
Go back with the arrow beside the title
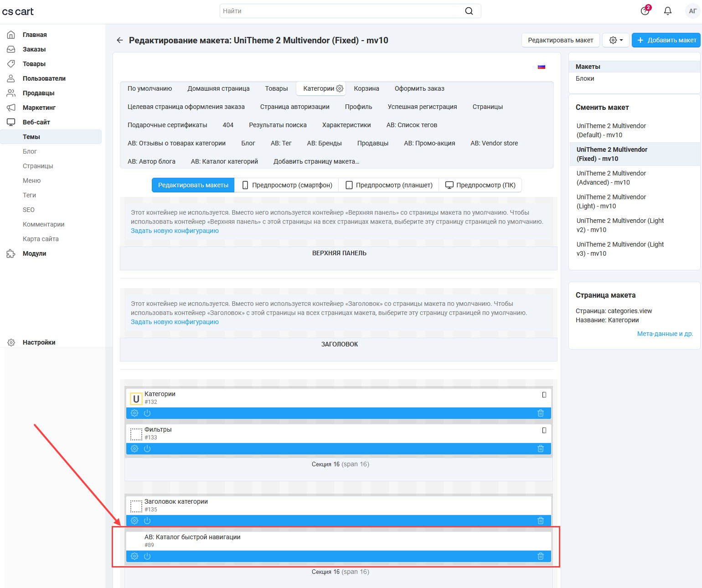(120, 40)
